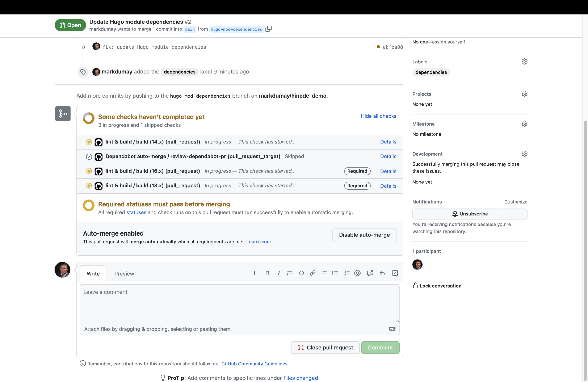Select the Write tab
Image resolution: width=588 pixels, height=382 pixels.
pos(93,273)
